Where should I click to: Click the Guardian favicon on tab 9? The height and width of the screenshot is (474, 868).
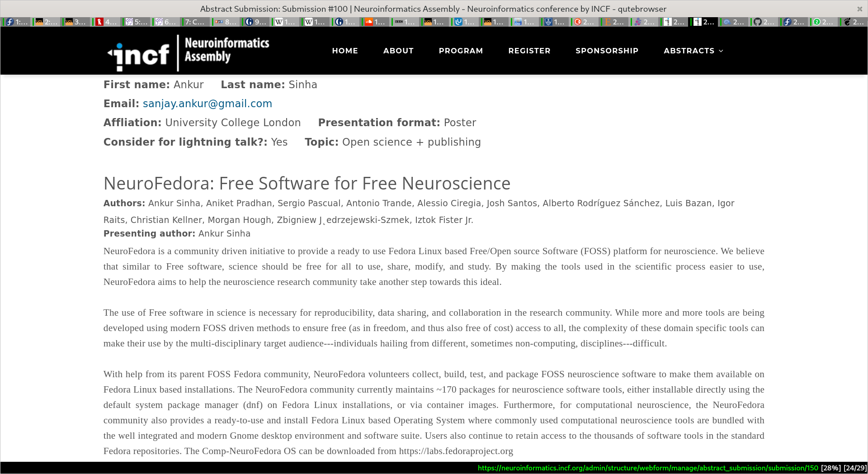click(x=249, y=22)
